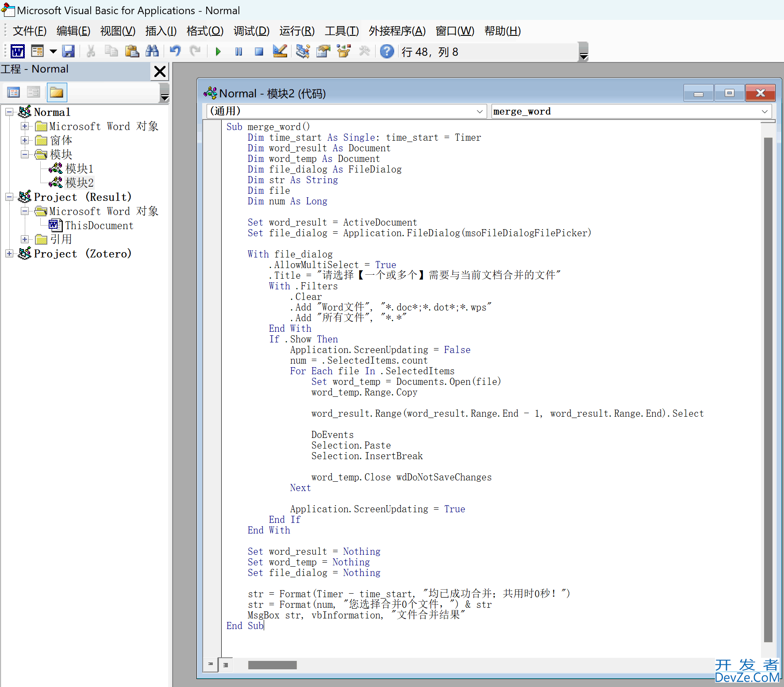This screenshot has width=784, height=687.
Task: Click the Insert UserForm icon
Action: [38, 52]
